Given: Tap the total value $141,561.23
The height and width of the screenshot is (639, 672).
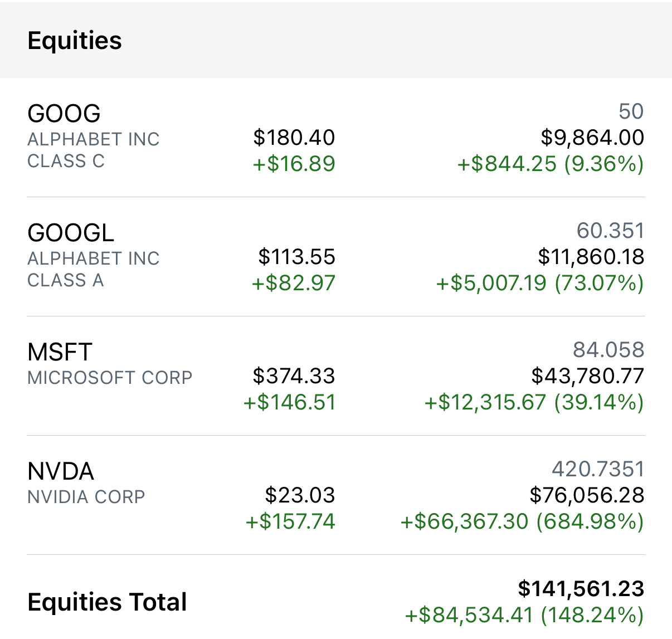Looking at the screenshot, I should pyautogui.click(x=581, y=589).
